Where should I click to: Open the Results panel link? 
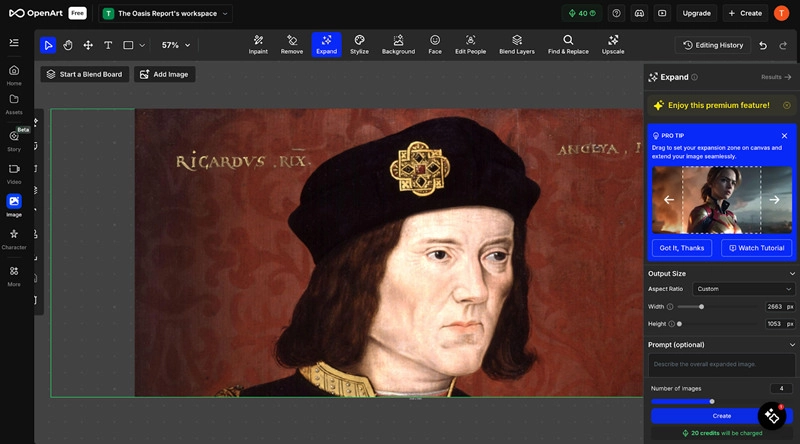pos(776,77)
